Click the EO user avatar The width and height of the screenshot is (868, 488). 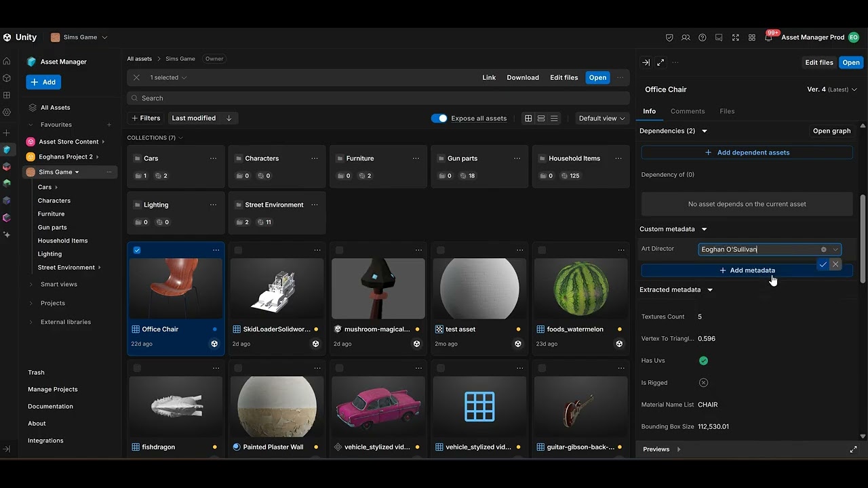854,37
